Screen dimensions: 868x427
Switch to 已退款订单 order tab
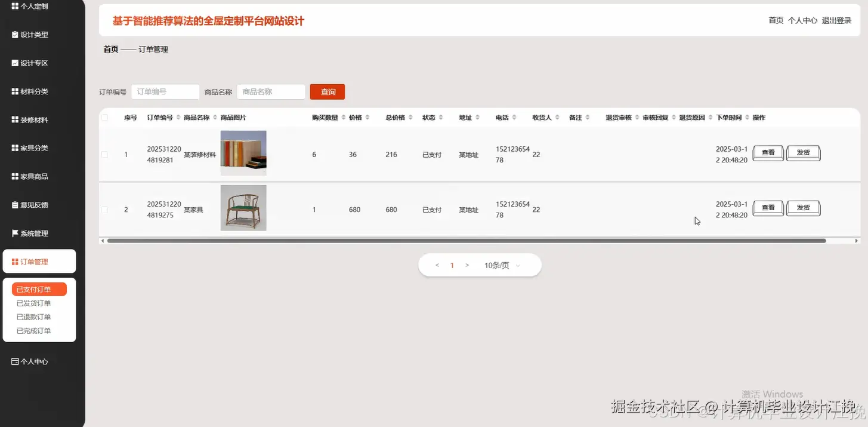point(33,317)
